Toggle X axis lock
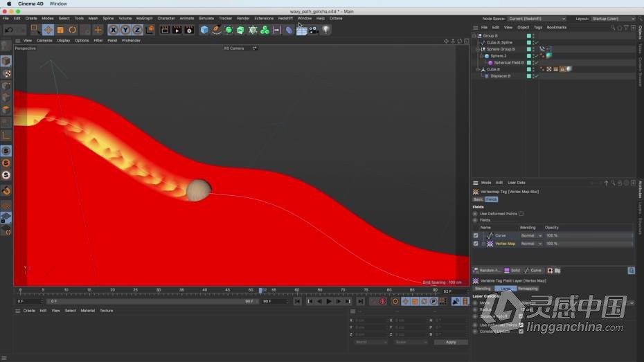This screenshot has height=362, width=644. point(113,30)
